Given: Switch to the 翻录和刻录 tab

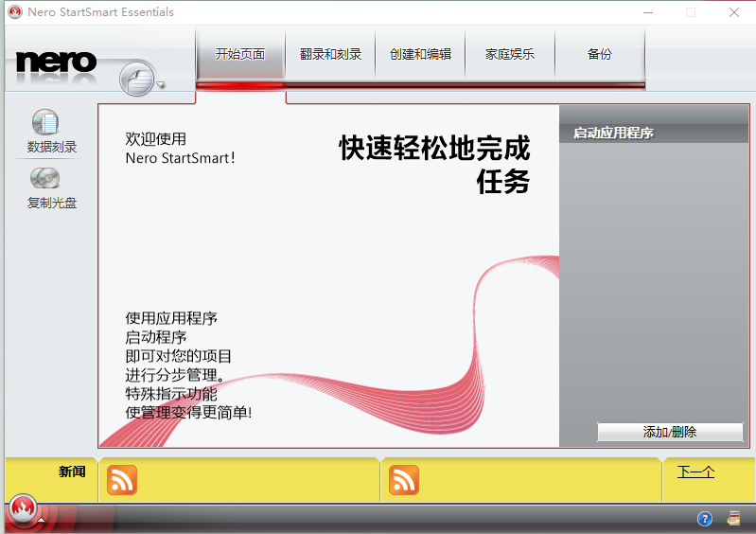Looking at the screenshot, I should 330,54.
